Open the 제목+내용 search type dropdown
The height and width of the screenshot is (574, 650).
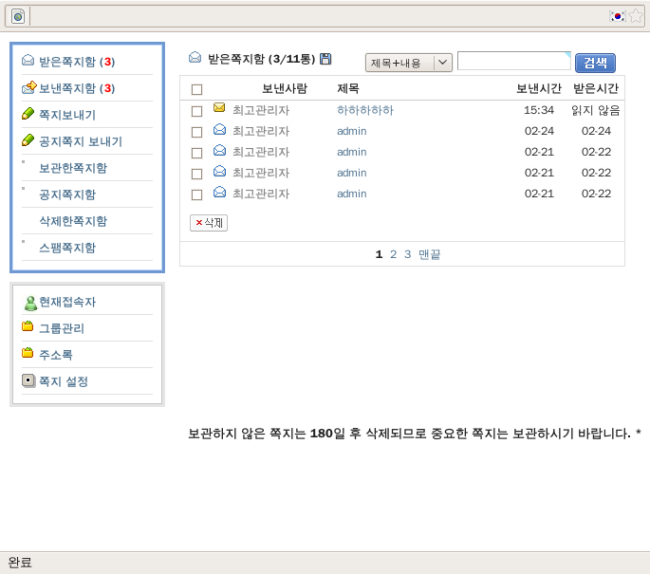[x=408, y=62]
